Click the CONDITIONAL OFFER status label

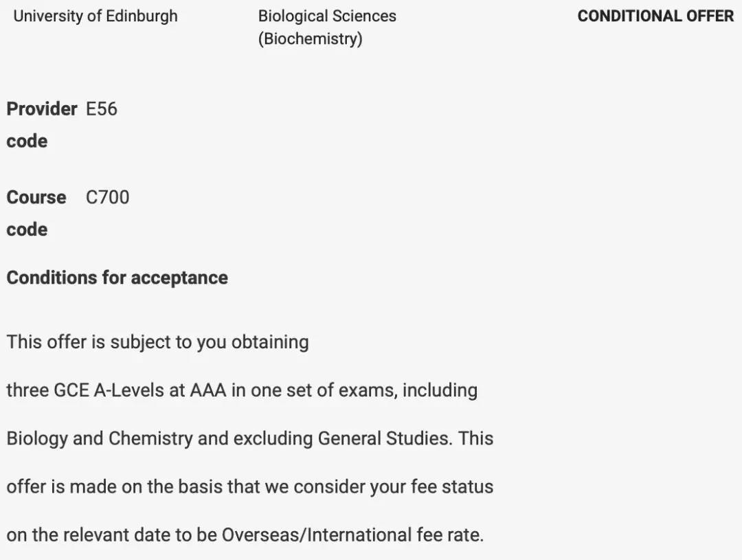click(655, 16)
